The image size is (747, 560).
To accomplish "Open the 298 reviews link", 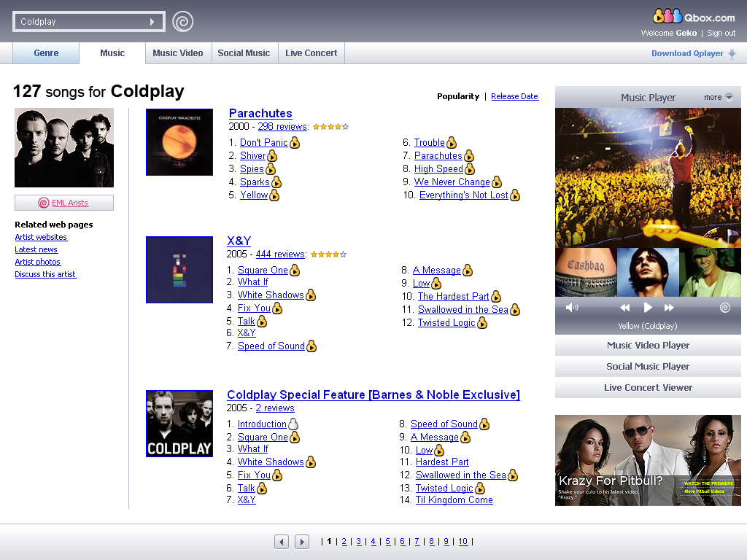I will [282, 127].
